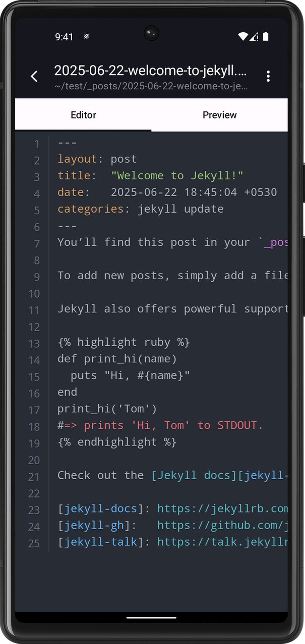The image size is (305, 644).
Task: Tap line number 18 in the gutter
Action: pyautogui.click(x=34, y=426)
